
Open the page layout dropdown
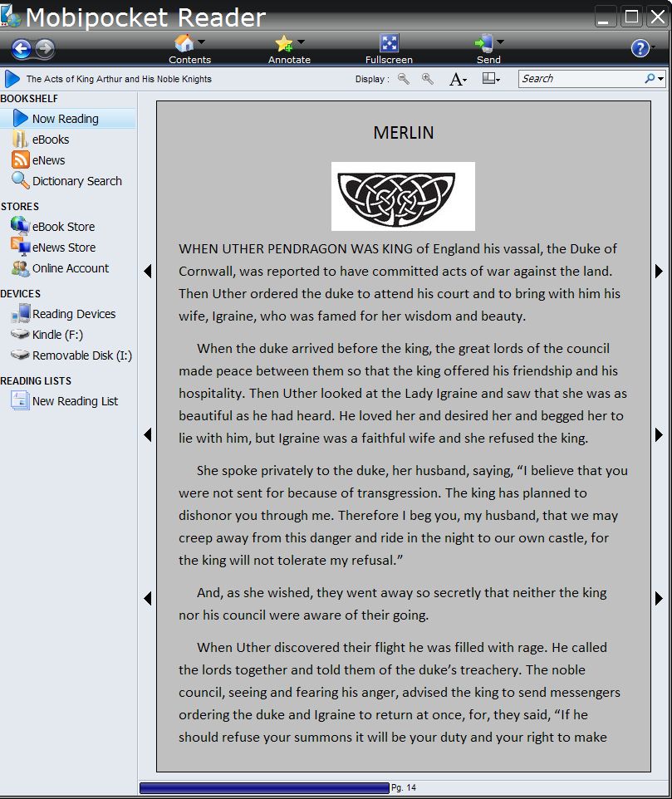click(491, 78)
